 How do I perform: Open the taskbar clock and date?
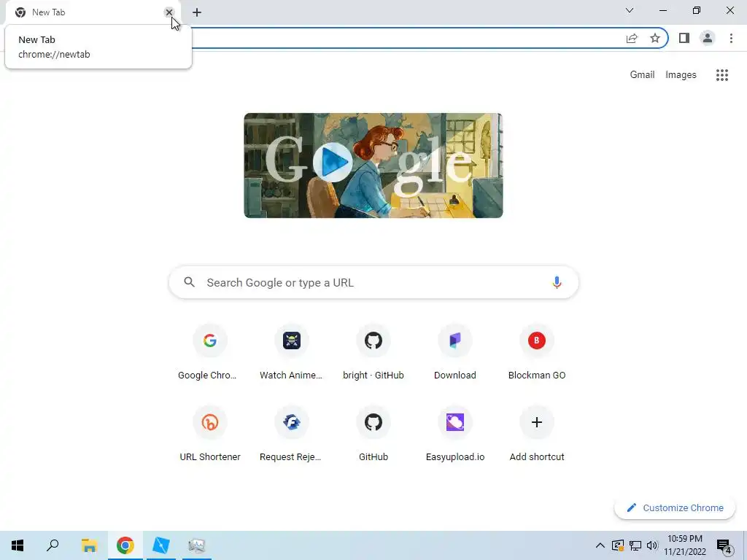pos(684,545)
